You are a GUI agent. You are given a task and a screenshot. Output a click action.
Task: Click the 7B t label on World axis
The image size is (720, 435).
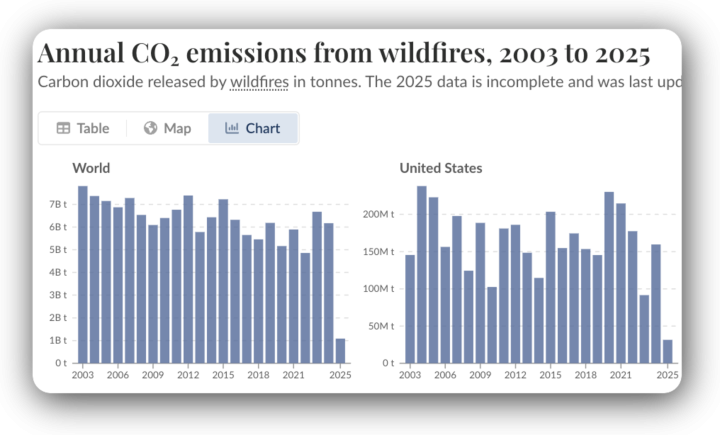(59, 204)
